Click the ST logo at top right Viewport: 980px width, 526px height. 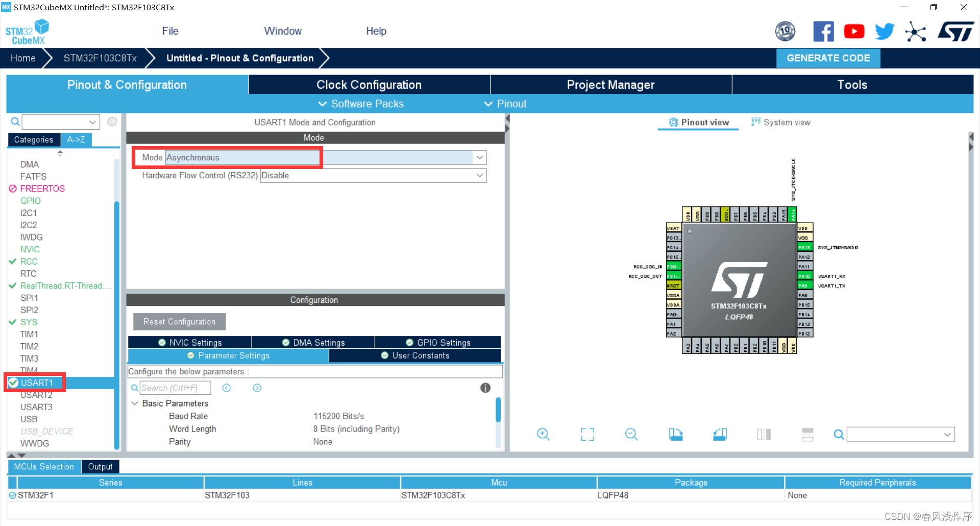coord(955,32)
